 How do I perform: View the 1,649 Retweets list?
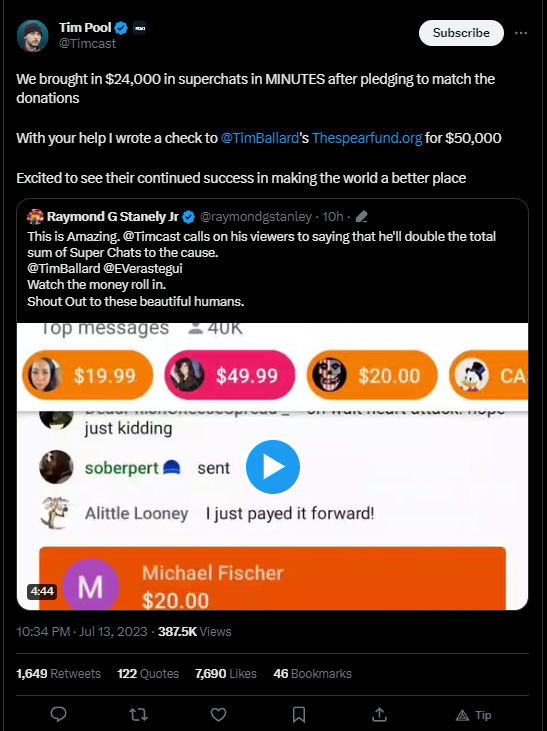(58, 674)
